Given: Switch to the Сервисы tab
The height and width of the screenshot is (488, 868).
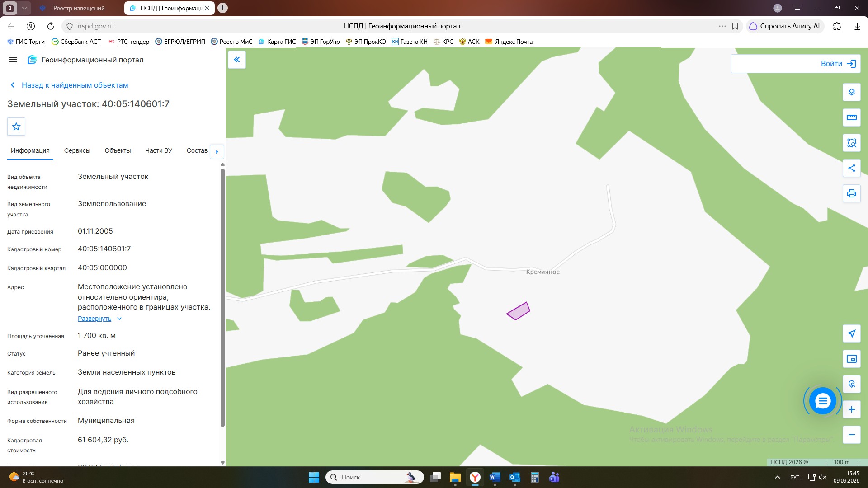Looking at the screenshot, I should [x=77, y=150].
